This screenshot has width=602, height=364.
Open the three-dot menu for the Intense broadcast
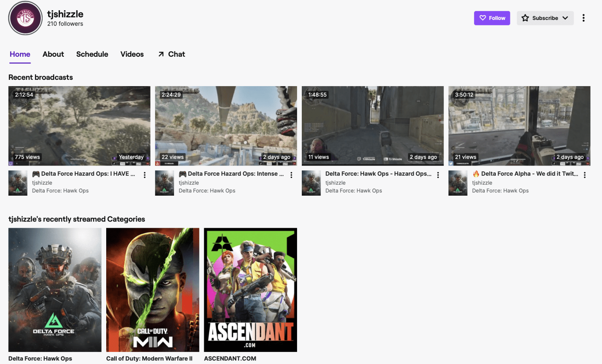pyautogui.click(x=291, y=175)
